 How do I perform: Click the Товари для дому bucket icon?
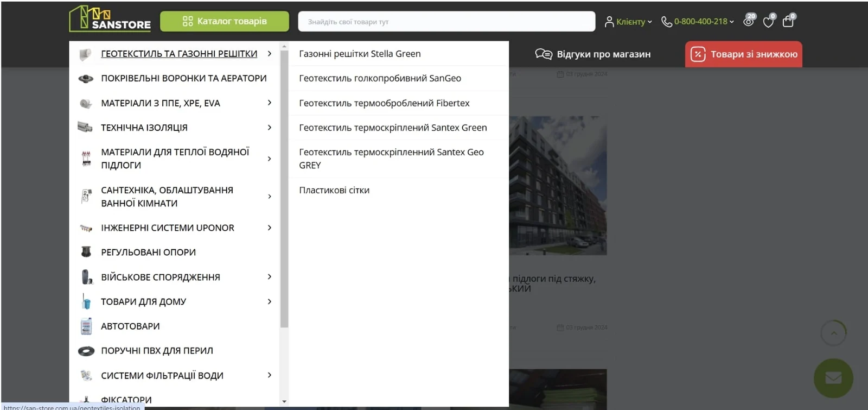tap(86, 301)
